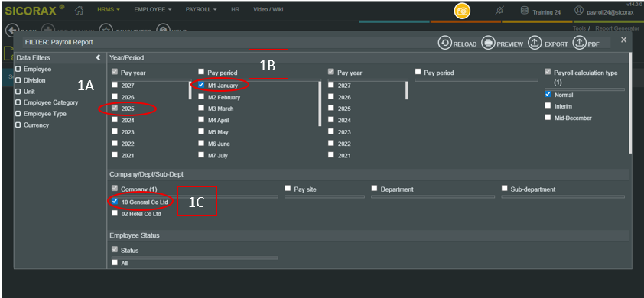Open the HRMS dropdown menu

[109, 10]
